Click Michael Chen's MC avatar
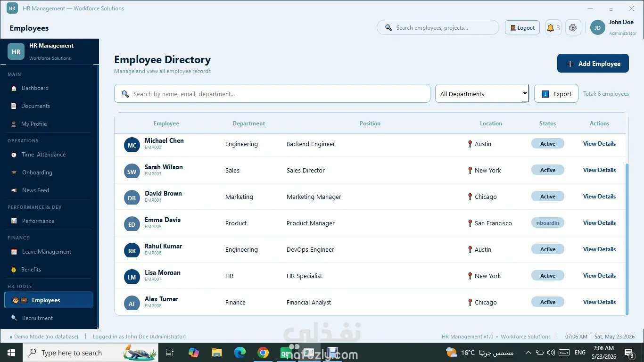The image size is (644, 362). [132, 145]
